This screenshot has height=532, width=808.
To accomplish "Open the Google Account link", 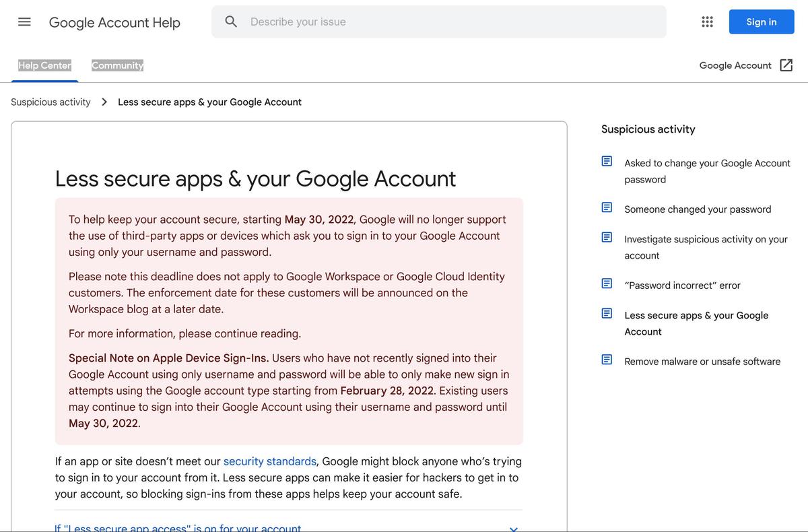I will [x=735, y=65].
